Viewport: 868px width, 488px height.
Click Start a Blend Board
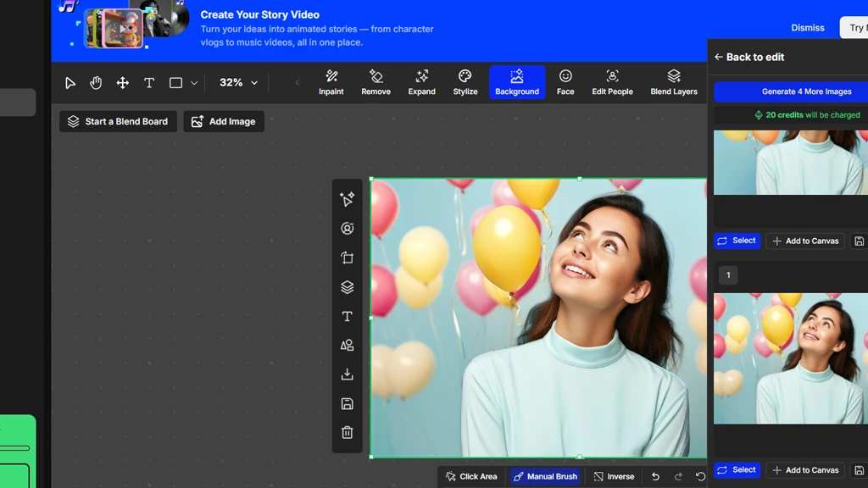point(118,121)
